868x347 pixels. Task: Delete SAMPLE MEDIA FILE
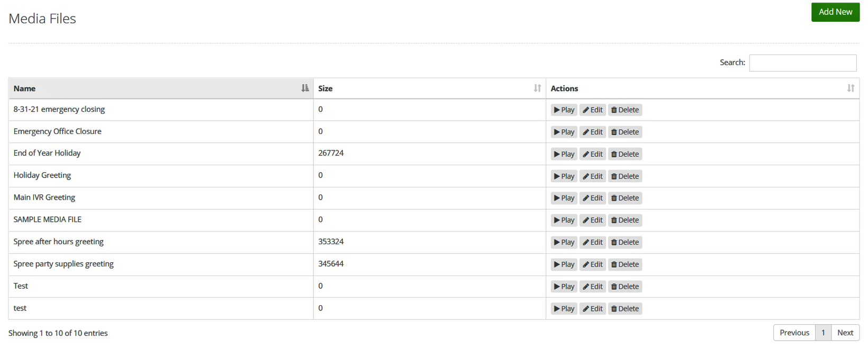(x=625, y=220)
